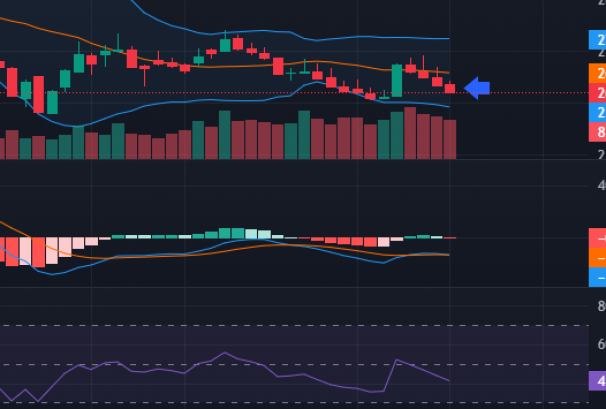Click the separator between price and MACD panes
The width and height of the screenshot is (606, 409).
(300, 161)
